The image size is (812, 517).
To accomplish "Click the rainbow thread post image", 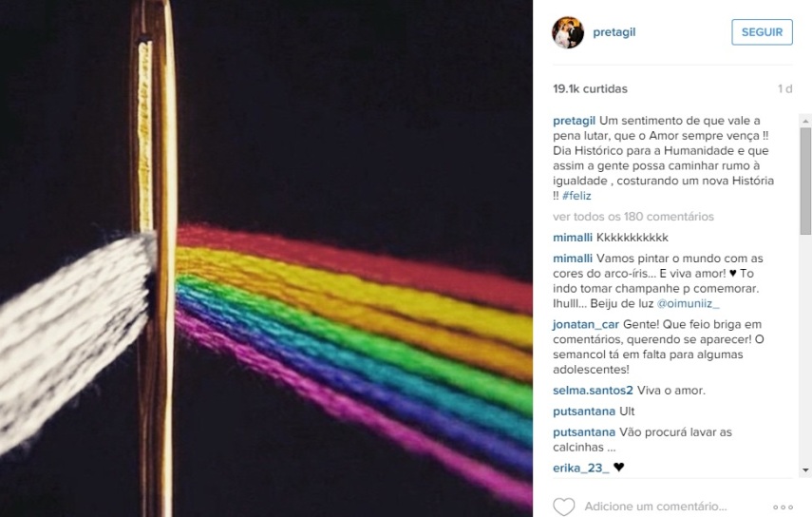I will click(x=266, y=258).
